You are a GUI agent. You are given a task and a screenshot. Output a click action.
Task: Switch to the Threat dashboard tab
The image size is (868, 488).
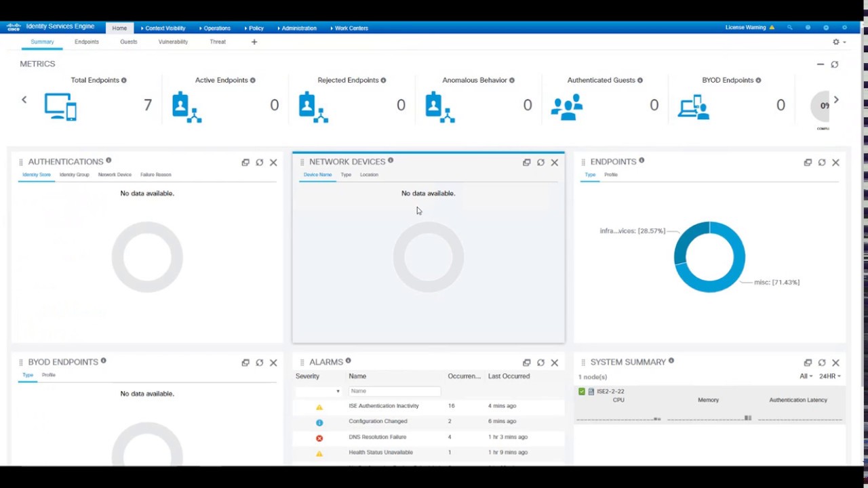[x=218, y=42]
